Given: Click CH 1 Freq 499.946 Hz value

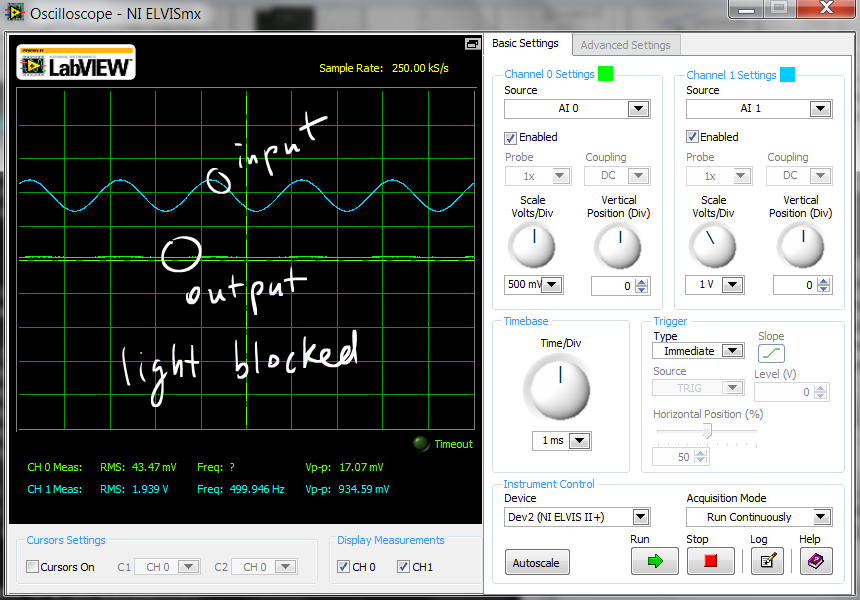Looking at the screenshot, I should [257, 489].
